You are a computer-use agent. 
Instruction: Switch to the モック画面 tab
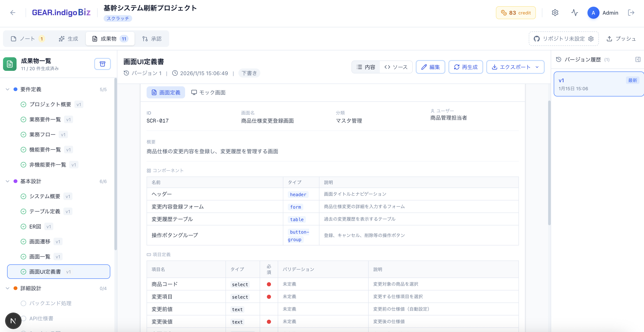pos(208,93)
